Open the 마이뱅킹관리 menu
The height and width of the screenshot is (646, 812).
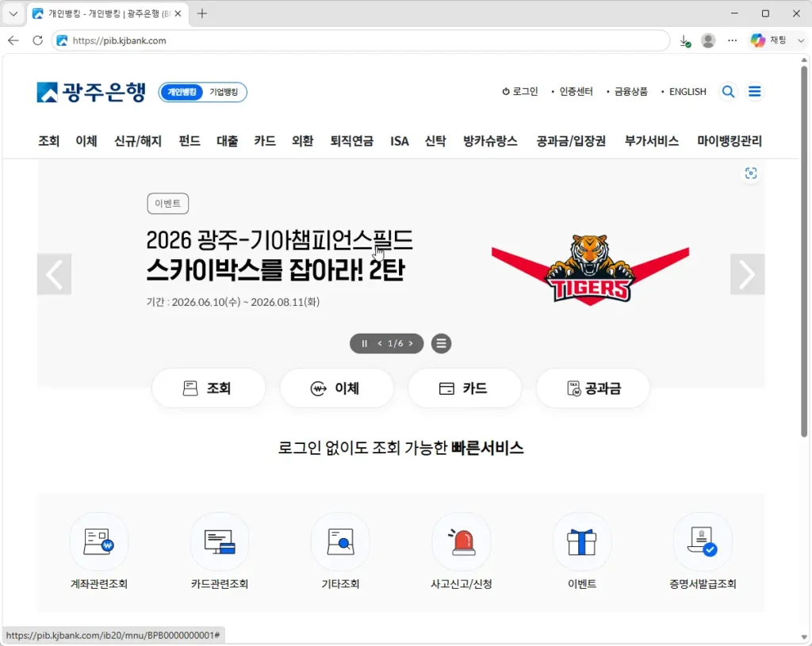[x=730, y=141]
